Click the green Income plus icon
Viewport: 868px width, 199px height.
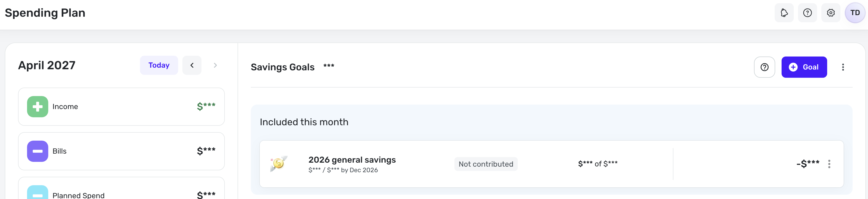(x=37, y=107)
